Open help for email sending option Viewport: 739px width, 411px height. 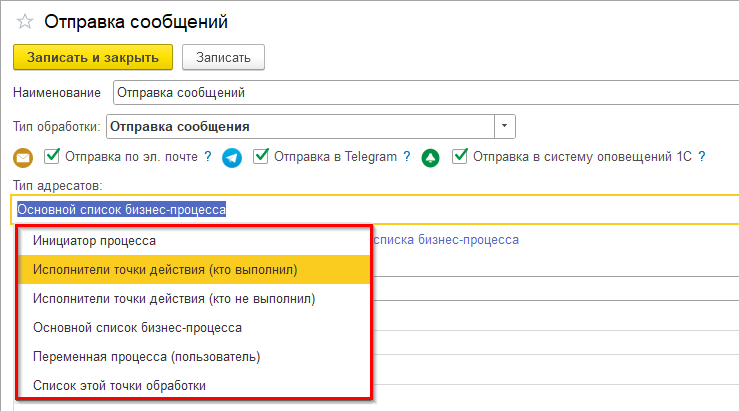tap(207, 157)
